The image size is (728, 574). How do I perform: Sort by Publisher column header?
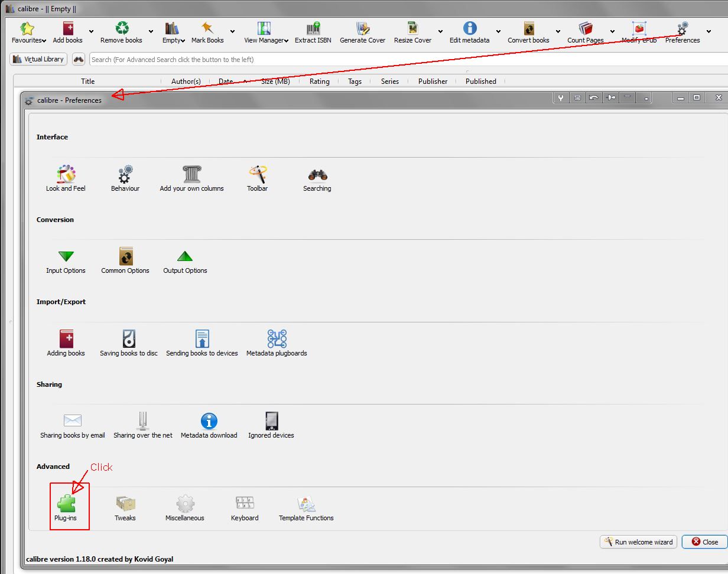coord(433,81)
